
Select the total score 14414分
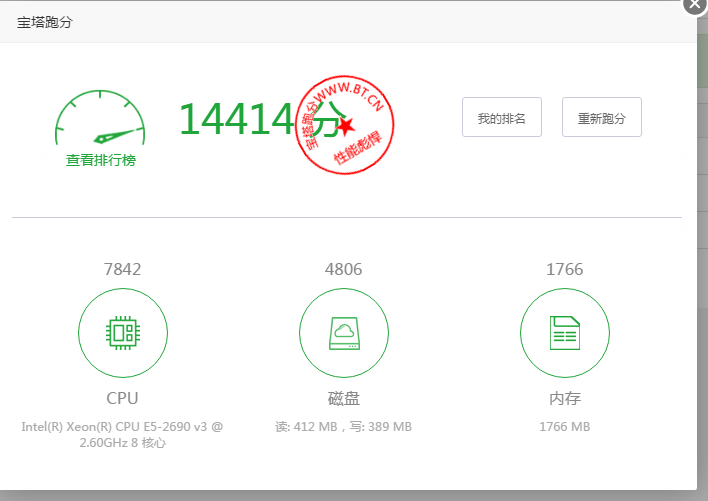[x=263, y=119]
